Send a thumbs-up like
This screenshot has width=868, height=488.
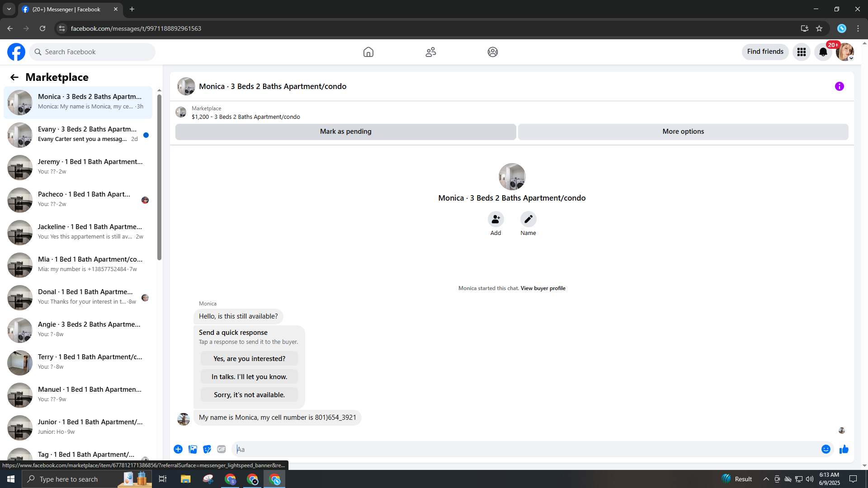(x=844, y=449)
